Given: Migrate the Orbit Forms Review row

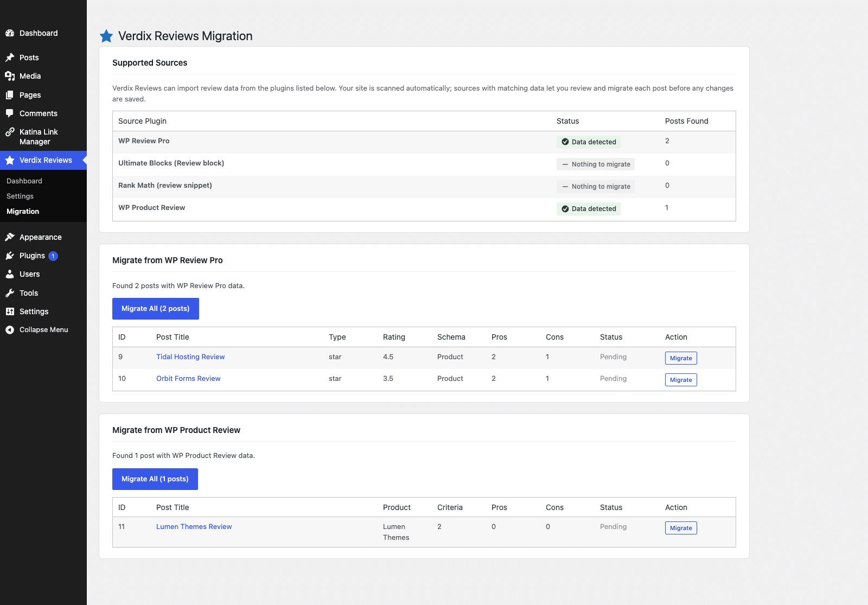Looking at the screenshot, I should pos(681,380).
